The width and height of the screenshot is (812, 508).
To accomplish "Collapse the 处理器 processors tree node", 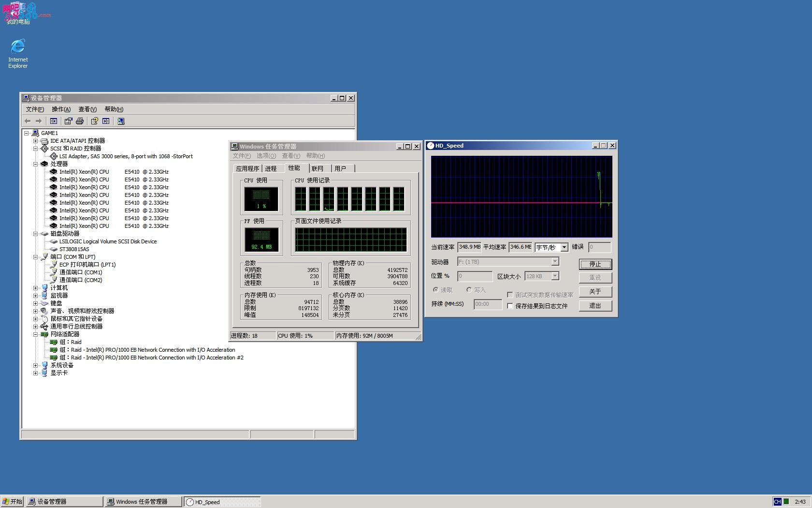I will (x=35, y=164).
